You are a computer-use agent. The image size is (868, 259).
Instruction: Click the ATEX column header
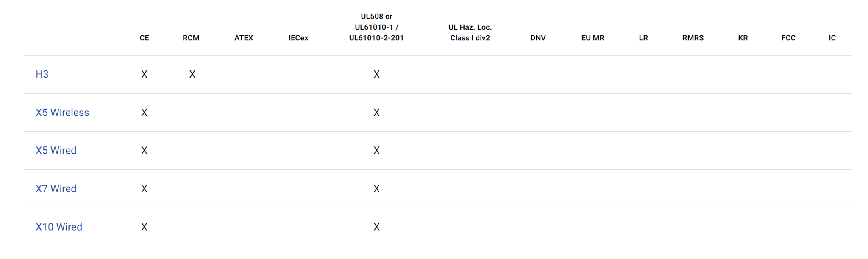click(x=244, y=38)
